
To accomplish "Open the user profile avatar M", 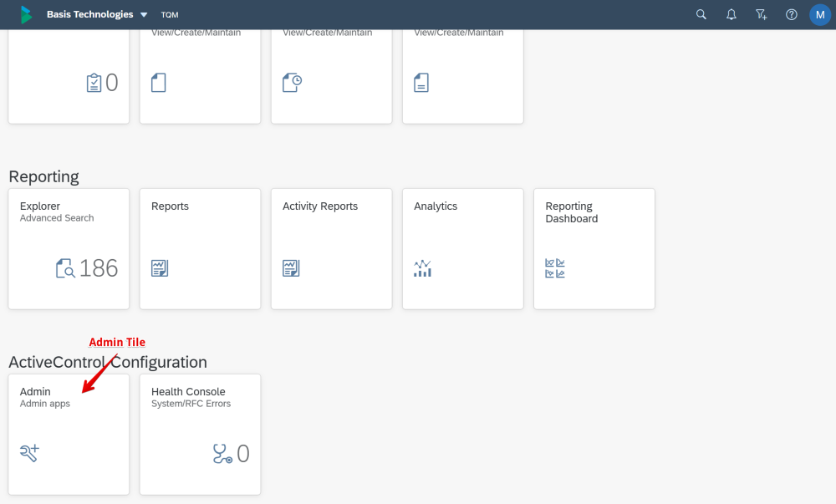I will [x=820, y=14].
